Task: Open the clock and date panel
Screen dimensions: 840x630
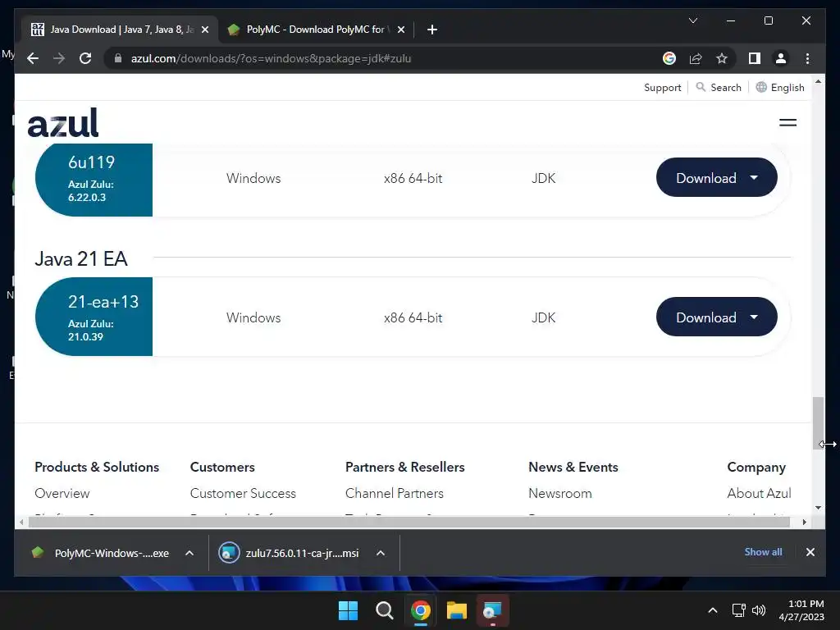Action: click(x=801, y=610)
